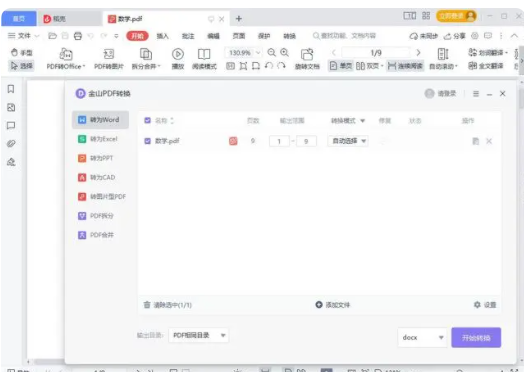Switch to the 插入 ribbon tab
Viewport: 524px width, 372px height.
(x=162, y=36)
